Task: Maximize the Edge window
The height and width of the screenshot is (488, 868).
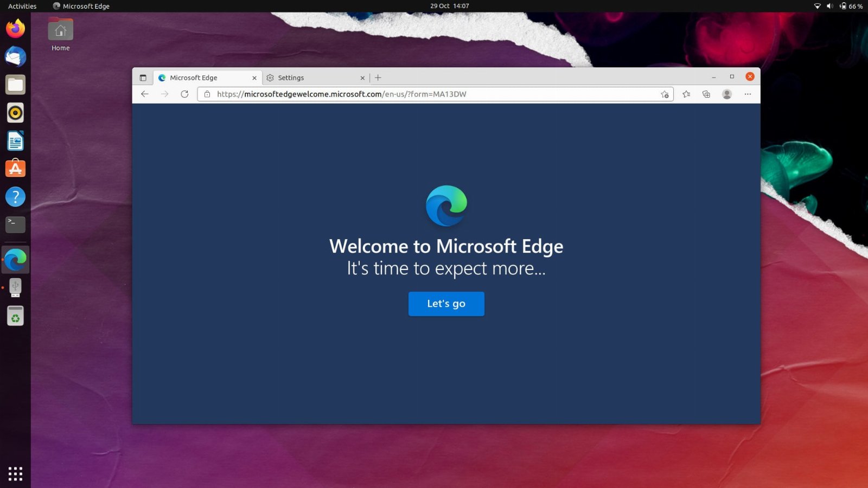Action: 732,76
